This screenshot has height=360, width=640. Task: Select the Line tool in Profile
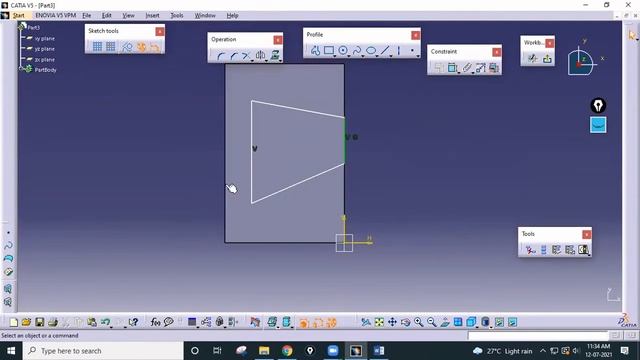tap(384, 51)
